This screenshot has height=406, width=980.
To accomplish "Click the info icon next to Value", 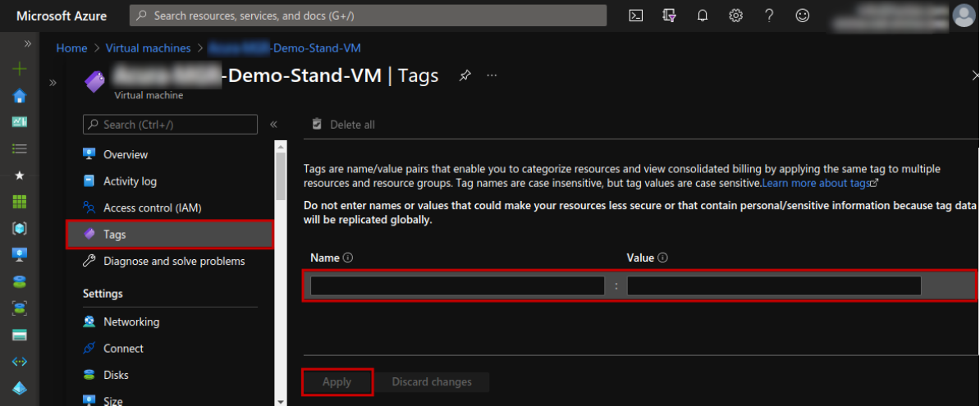I will [x=663, y=258].
